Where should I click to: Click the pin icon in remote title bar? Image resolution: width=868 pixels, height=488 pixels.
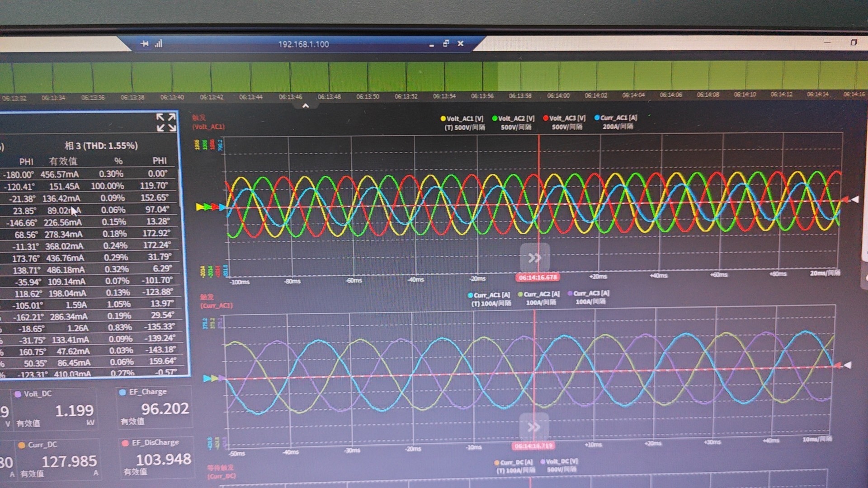(144, 44)
